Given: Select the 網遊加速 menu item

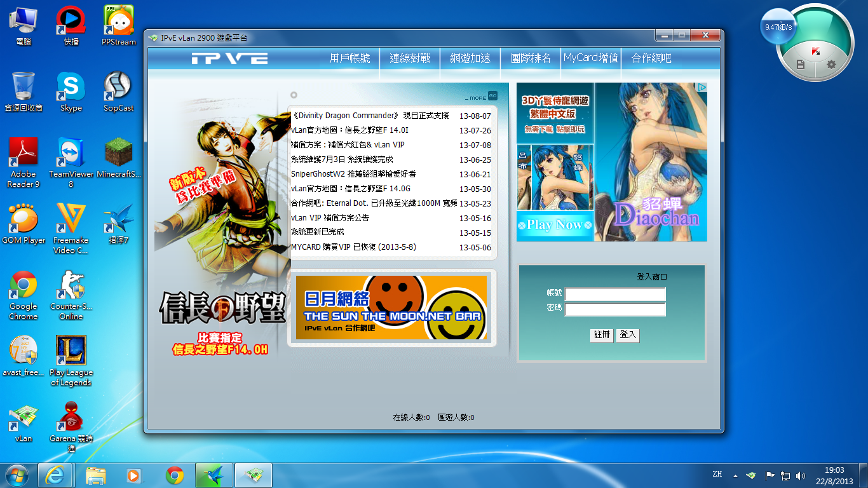Looking at the screenshot, I should coord(470,58).
